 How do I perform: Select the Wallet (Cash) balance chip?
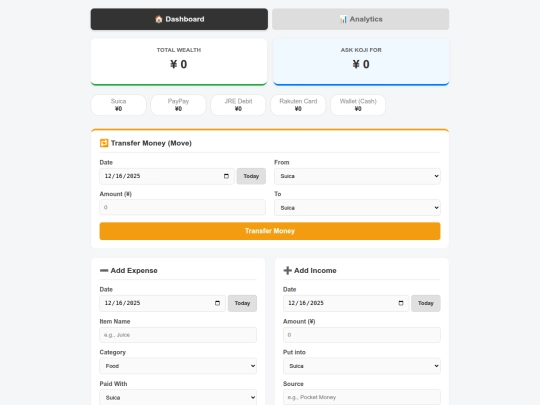pyautogui.click(x=358, y=105)
